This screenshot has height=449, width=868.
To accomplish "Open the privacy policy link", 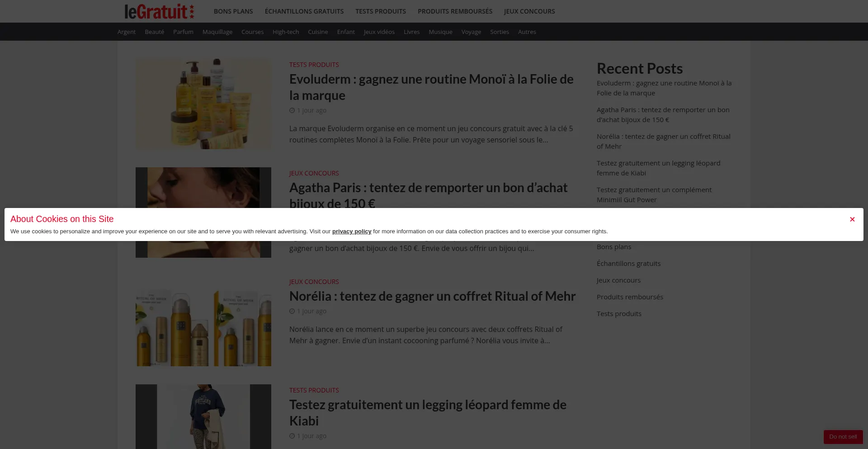I will pyautogui.click(x=352, y=232).
